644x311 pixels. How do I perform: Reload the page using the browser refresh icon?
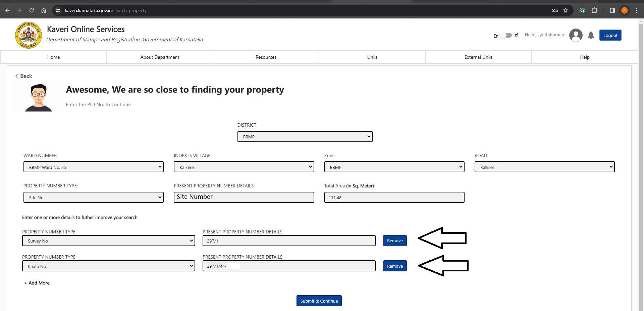point(32,10)
